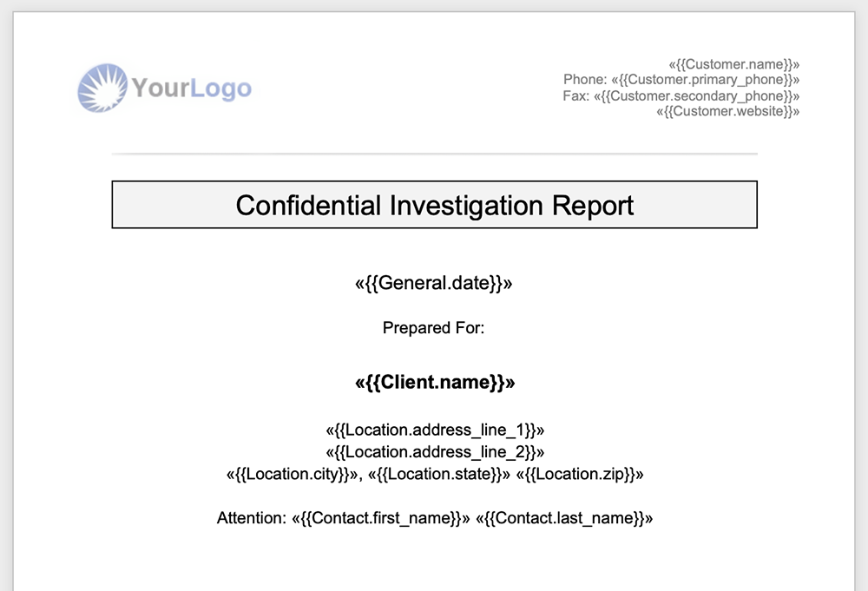The image size is (868, 591).
Task: Select the Customer.website merge field
Action: (x=728, y=111)
